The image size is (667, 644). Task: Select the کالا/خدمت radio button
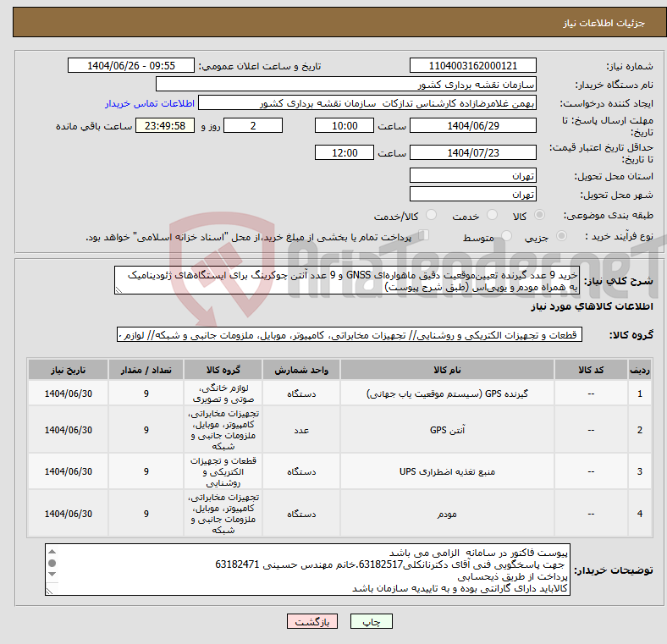pos(432,215)
